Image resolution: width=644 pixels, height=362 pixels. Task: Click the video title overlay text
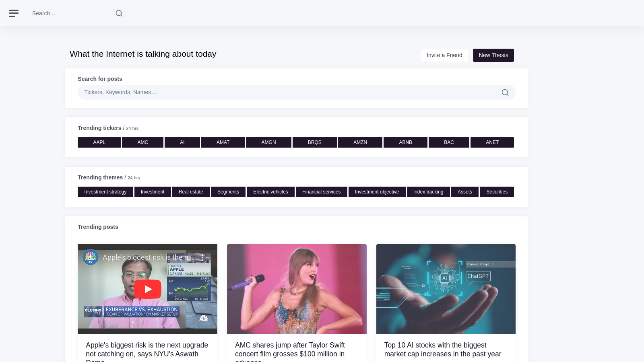pyautogui.click(x=147, y=257)
